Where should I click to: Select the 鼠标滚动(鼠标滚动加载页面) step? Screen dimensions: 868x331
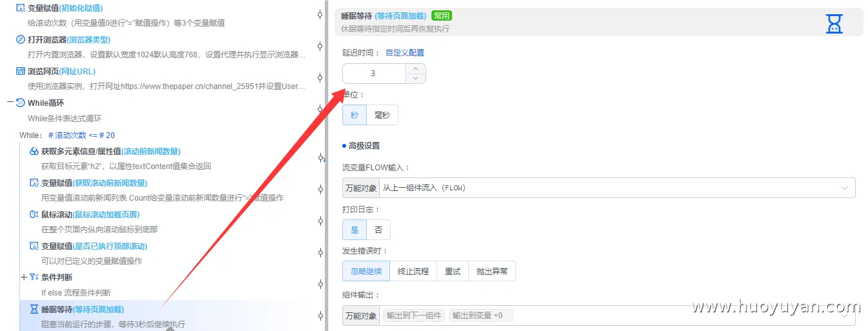90,214
